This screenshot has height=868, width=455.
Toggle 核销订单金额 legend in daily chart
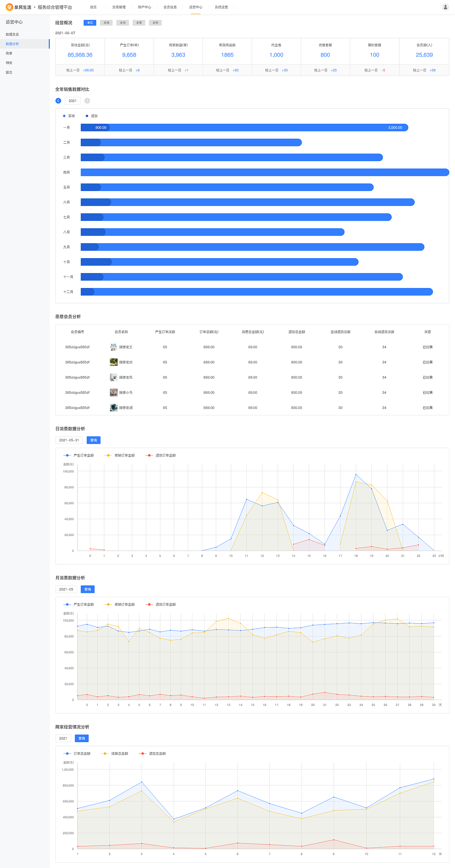pyautogui.click(x=119, y=455)
